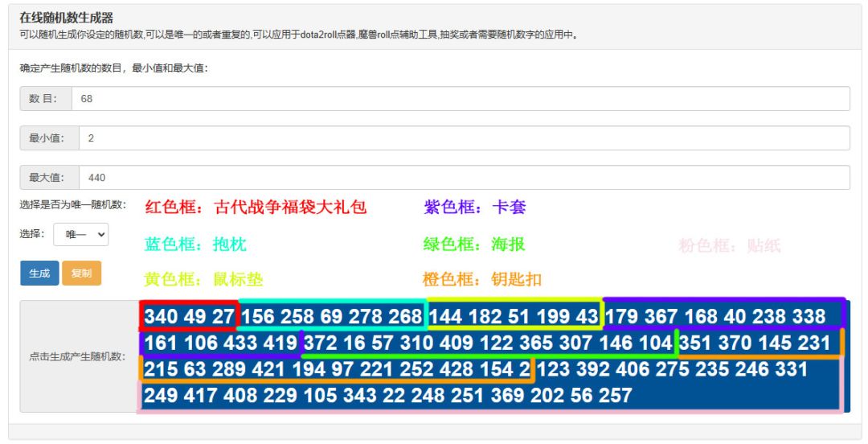This screenshot has width=868, height=444.
Task: Click the red legend 红色框：古代战争福袋大礼包
Action: (x=256, y=208)
